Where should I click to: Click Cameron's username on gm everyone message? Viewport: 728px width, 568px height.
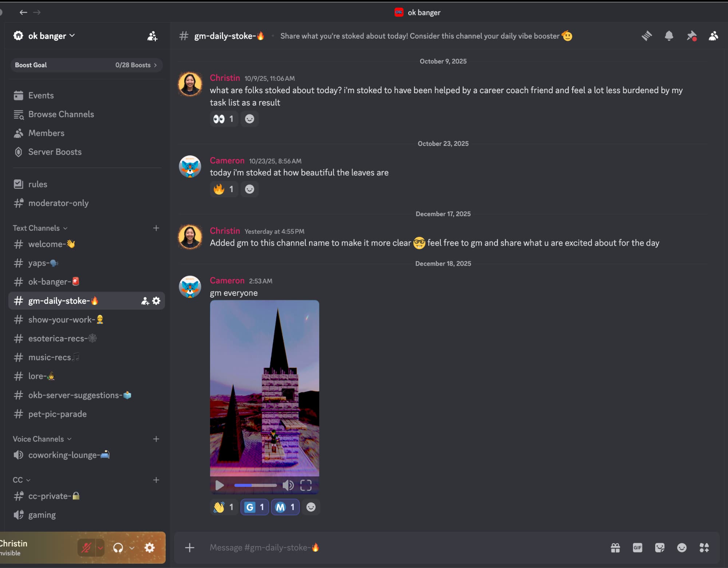pyautogui.click(x=227, y=281)
